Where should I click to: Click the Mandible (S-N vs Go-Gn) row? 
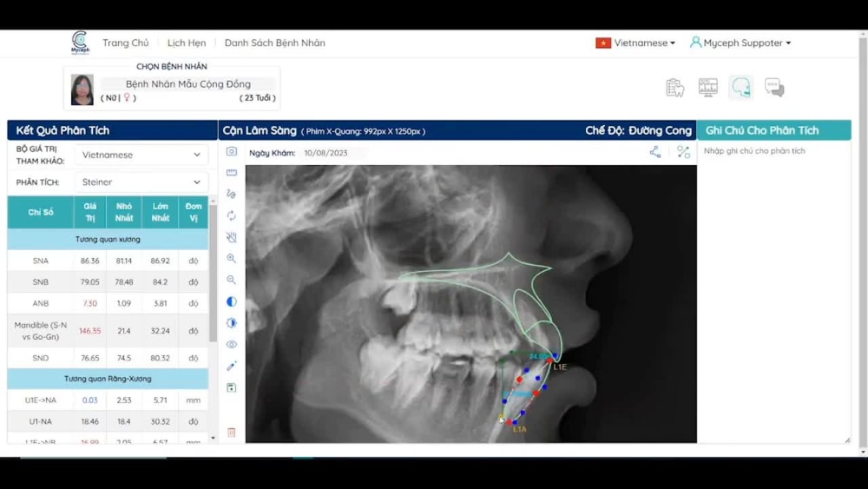[x=108, y=331]
